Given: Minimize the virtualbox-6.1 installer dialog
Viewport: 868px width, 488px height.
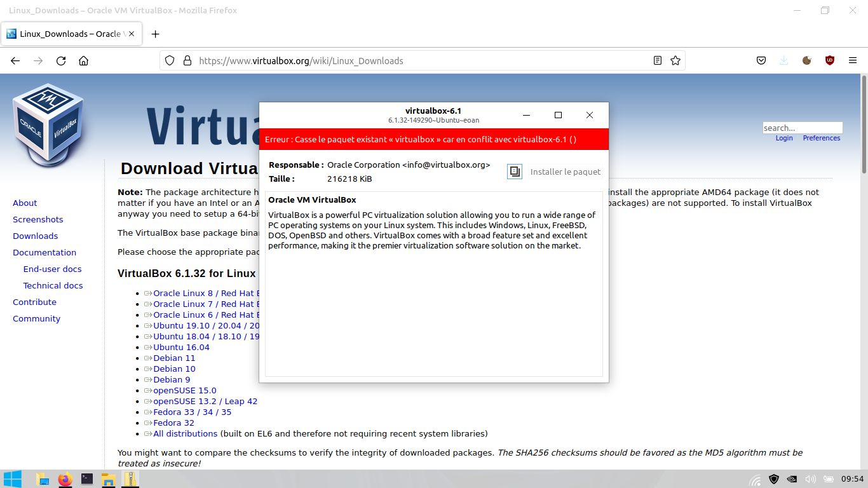Looking at the screenshot, I should (527, 115).
